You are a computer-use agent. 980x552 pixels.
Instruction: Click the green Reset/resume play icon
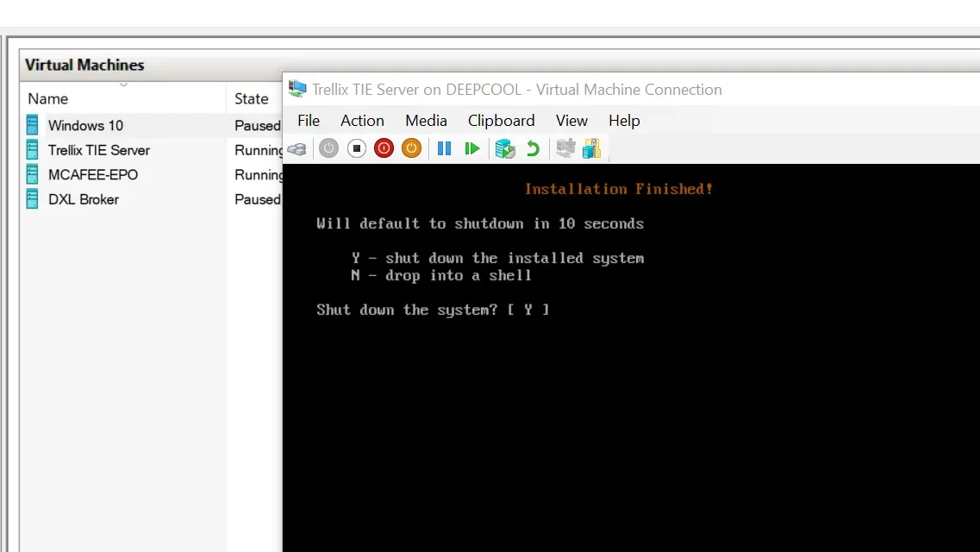pos(471,148)
